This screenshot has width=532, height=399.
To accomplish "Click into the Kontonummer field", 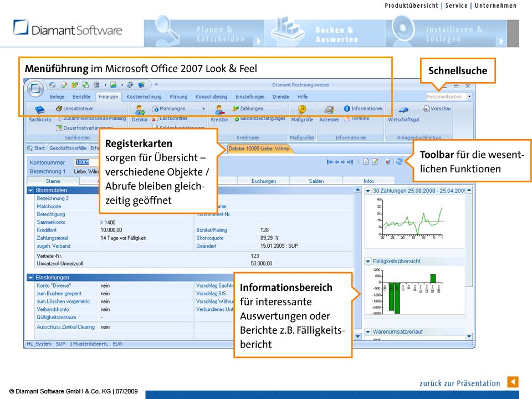I will [86, 162].
